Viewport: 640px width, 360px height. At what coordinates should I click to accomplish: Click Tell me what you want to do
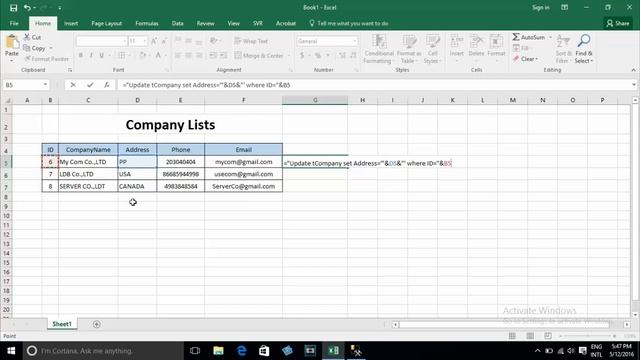click(x=349, y=23)
